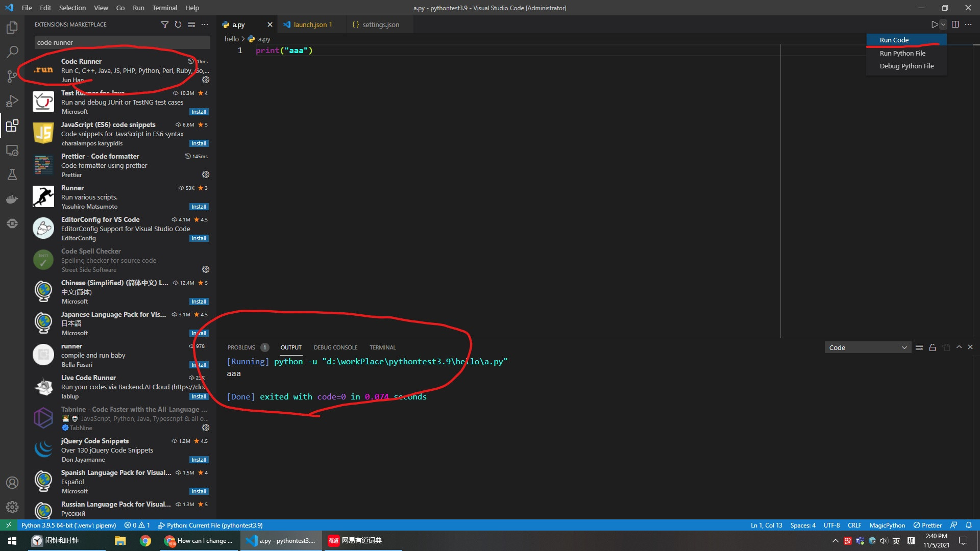Viewport: 980px width, 551px height.
Task: Open Manage gear in activity bar
Action: click(12, 507)
